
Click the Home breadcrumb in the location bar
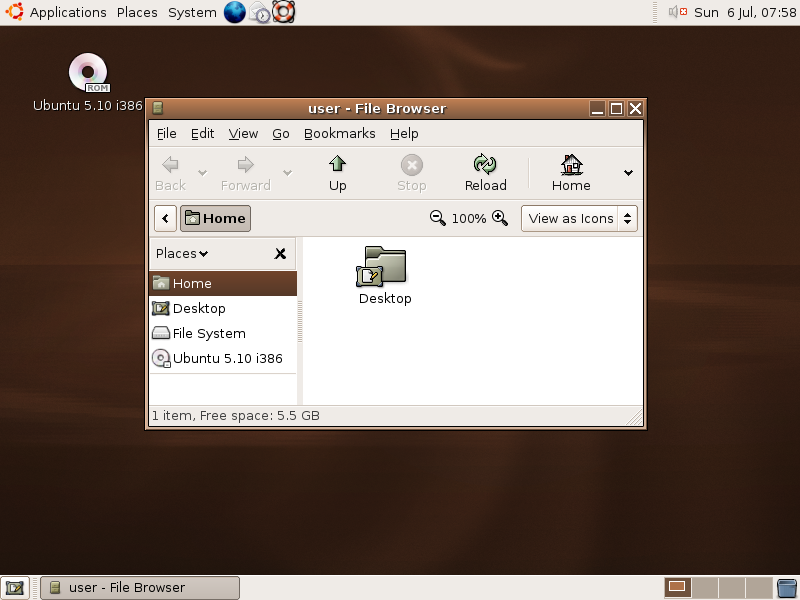point(215,218)
